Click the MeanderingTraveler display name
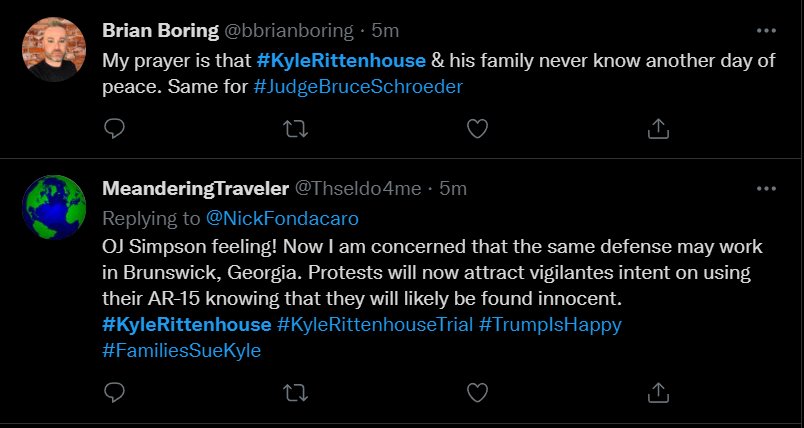Viewport: 804px width, 428px height. 194,188
